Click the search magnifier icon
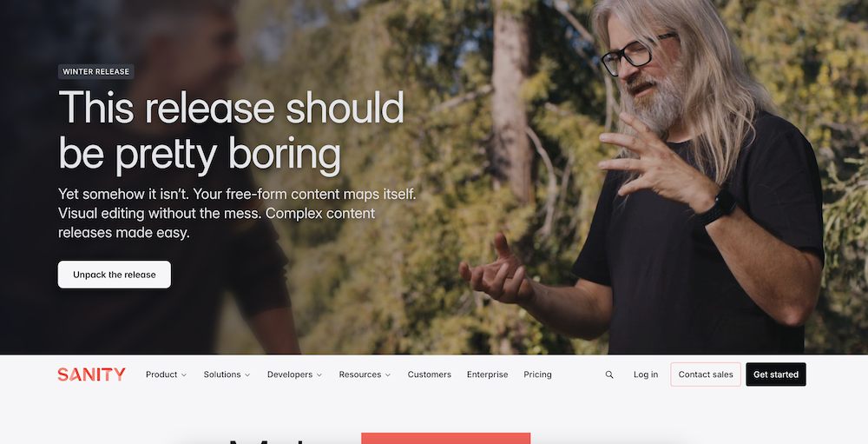Image resolution: width=868 pixels, height=444 pixels. point(609,374)
